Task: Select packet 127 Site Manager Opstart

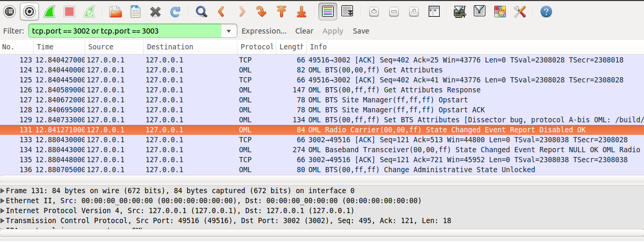Action: point(322,100)
